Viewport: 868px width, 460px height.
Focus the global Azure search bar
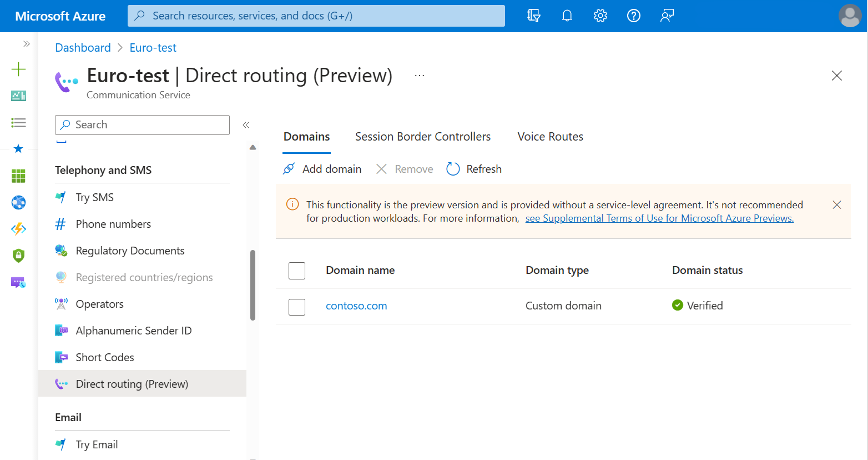[316, 16]
